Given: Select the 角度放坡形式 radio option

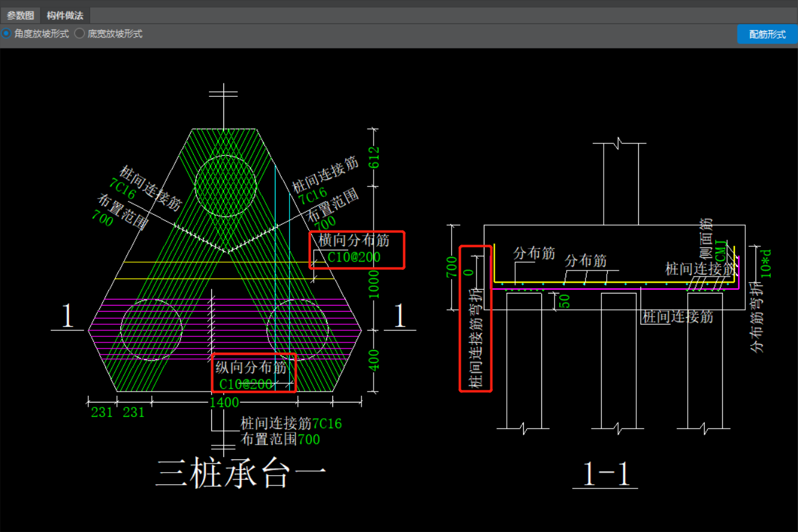Looking at the screenshot, I should pos(36,34).
